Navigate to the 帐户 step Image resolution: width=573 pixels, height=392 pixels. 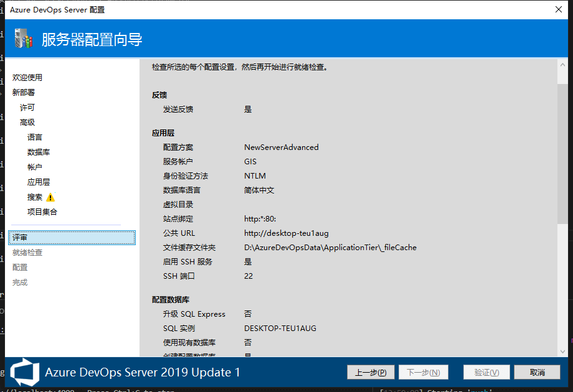pos(35,167)
